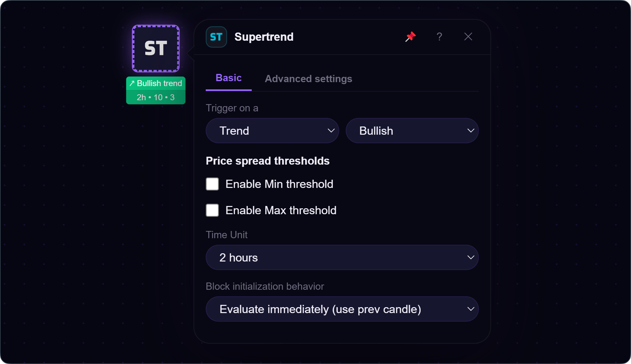631x364 pixels.
Task: Check the Enable Min threshold box
Action: pyautogui.click(x=212, y=184)
